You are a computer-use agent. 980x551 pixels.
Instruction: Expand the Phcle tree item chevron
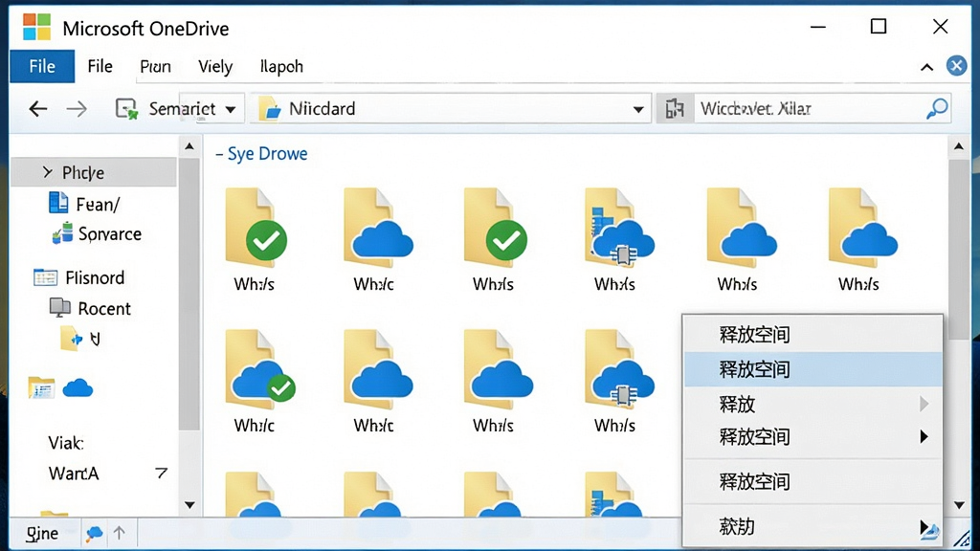(x=48, y=172)
